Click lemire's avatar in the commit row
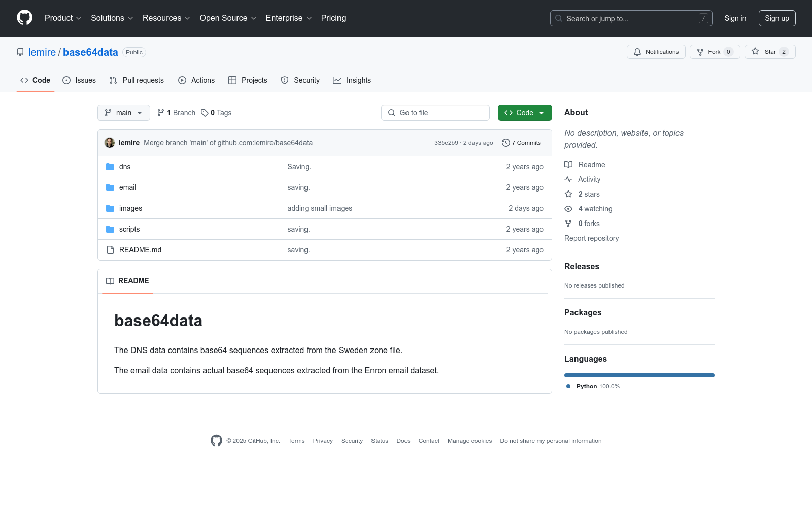 [x=110, y=143]
